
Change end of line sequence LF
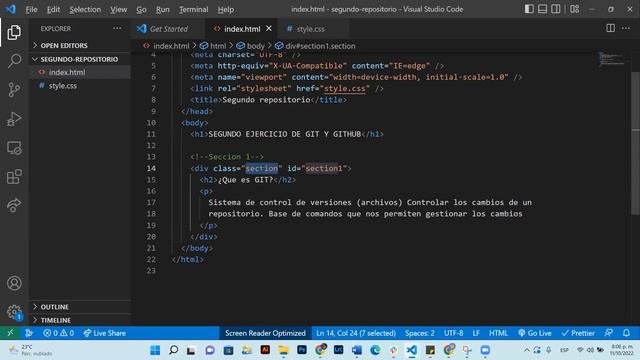(x=476, y=333)
